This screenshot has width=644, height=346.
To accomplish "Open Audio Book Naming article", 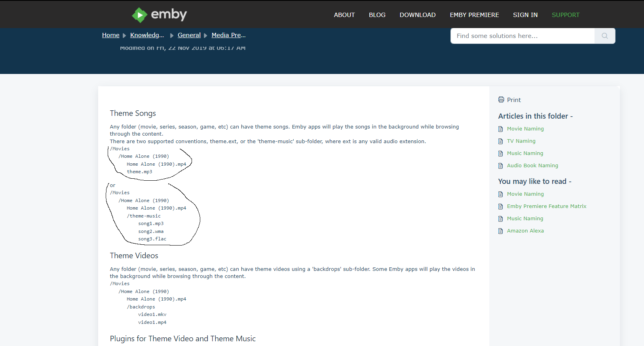I will [x=533, y=166].
